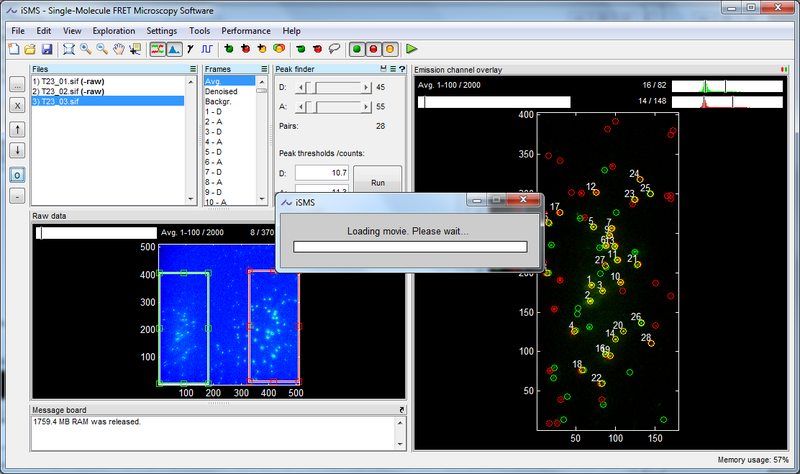Click the square-wave trace toolbar icon

coord(206,48)
